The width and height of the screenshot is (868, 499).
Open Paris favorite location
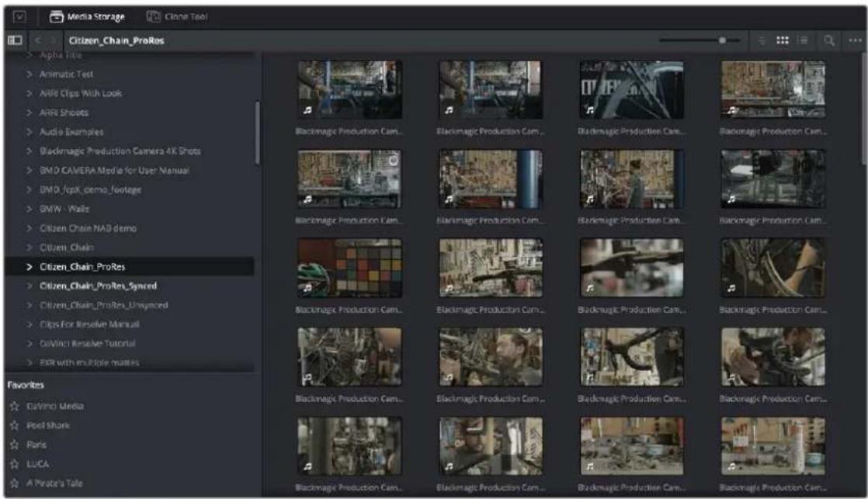[x=36, y=445]
